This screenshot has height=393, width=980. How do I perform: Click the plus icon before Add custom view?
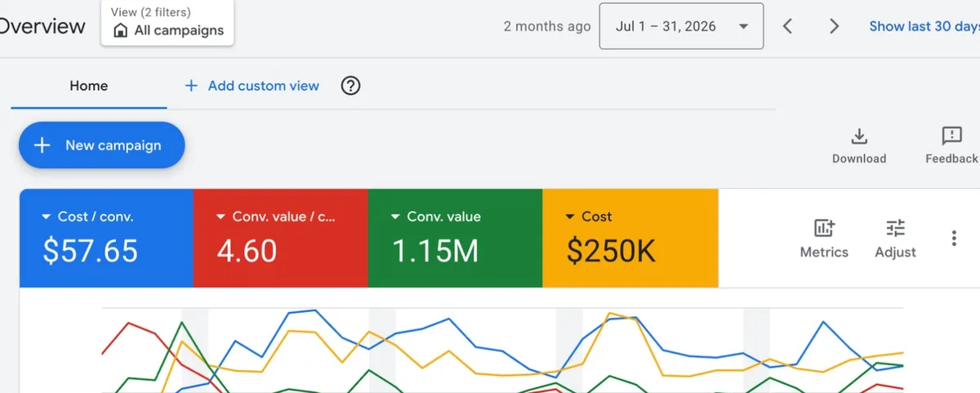pos(191,86)
